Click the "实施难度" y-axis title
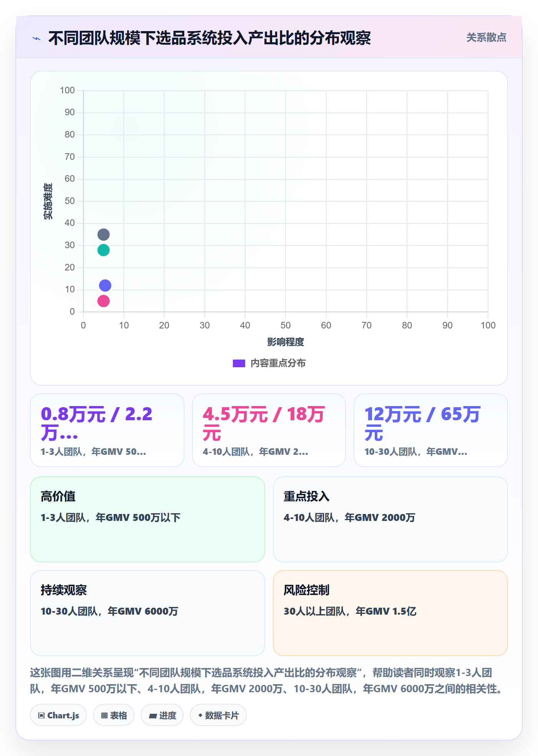This screenshot has width=538, height=756. click(48, 201)
